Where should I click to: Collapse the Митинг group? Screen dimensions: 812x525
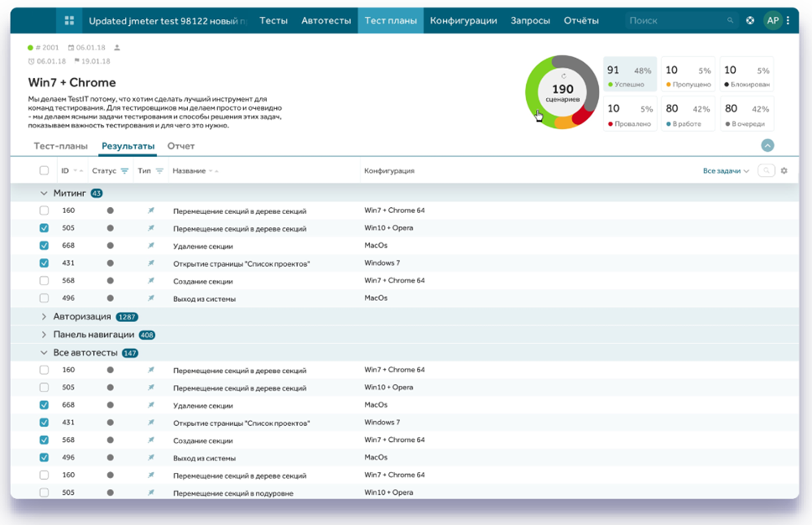44,193
